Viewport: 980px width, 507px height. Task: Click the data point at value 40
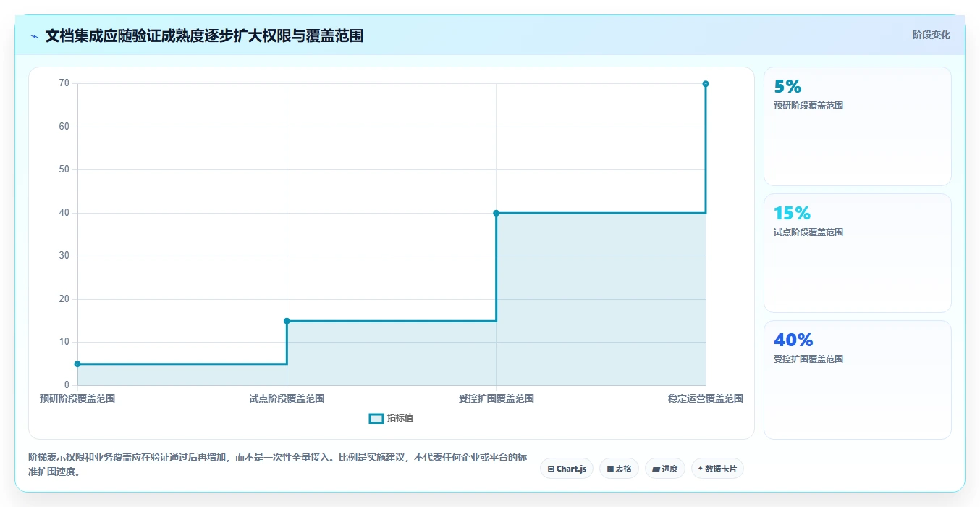pyautogui.click(x=496, y=213)
